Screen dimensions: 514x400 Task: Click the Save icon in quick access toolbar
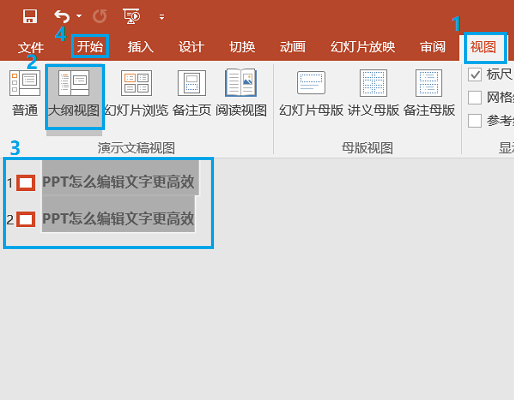click(x=30, y=16)
